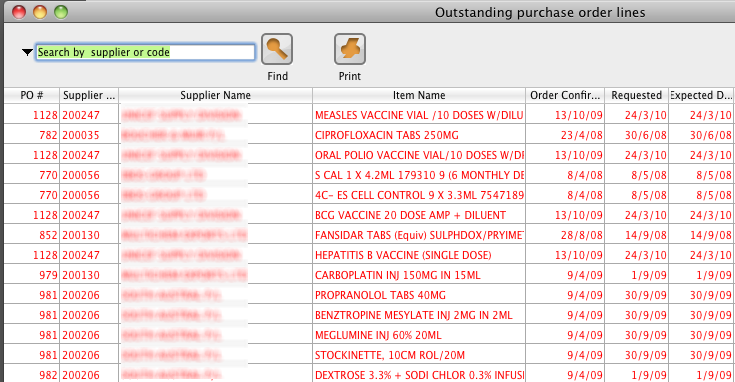Sort by Item Name column header
The width and height of the screenshot is (735, 382).
[x=419, y=95]
